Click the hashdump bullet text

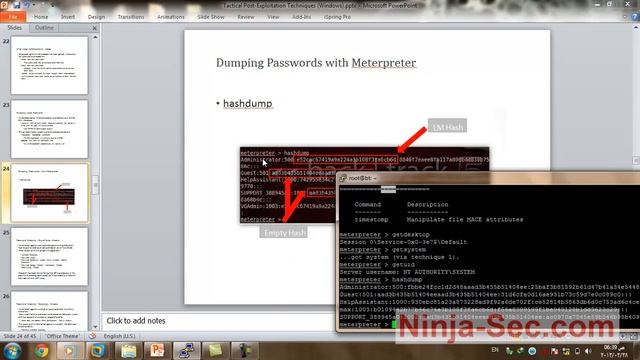pyautogui.click(x=247, y=104)
